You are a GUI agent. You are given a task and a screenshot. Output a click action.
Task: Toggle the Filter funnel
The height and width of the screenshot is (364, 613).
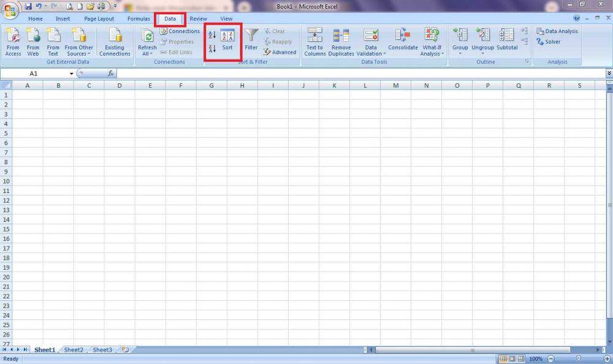click(251, 40)
